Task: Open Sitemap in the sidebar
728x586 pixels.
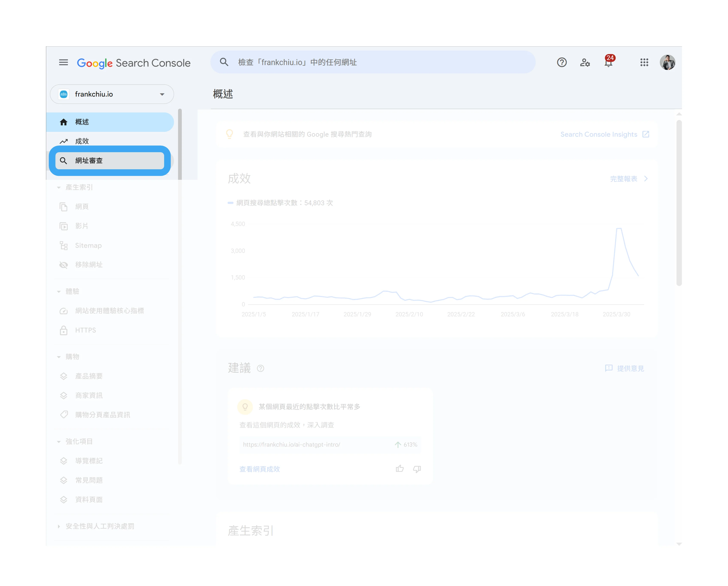Action: click(x=88, y=245)
